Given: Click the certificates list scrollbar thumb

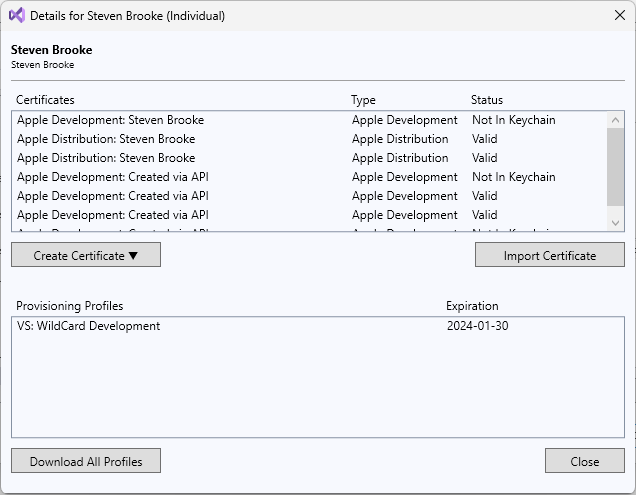Looking at the screenshot, I should (615, 167).
